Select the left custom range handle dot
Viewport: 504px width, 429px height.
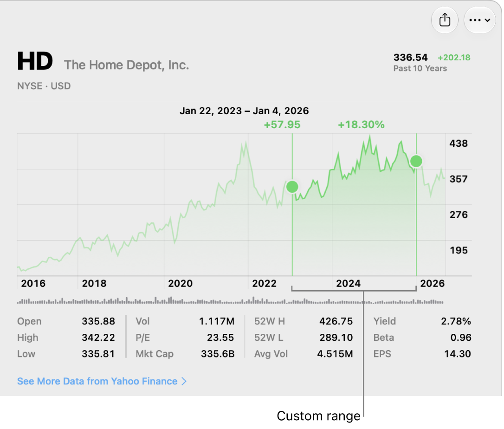tap(292, 187)
